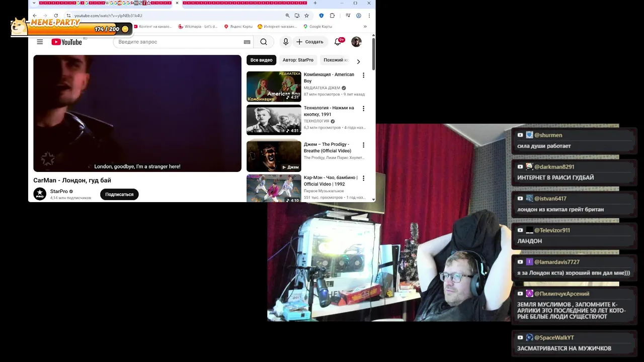Viewport: 644px width, 362px height.
Task: Bookmark this page with the star
Action: (x=306, y=16)
